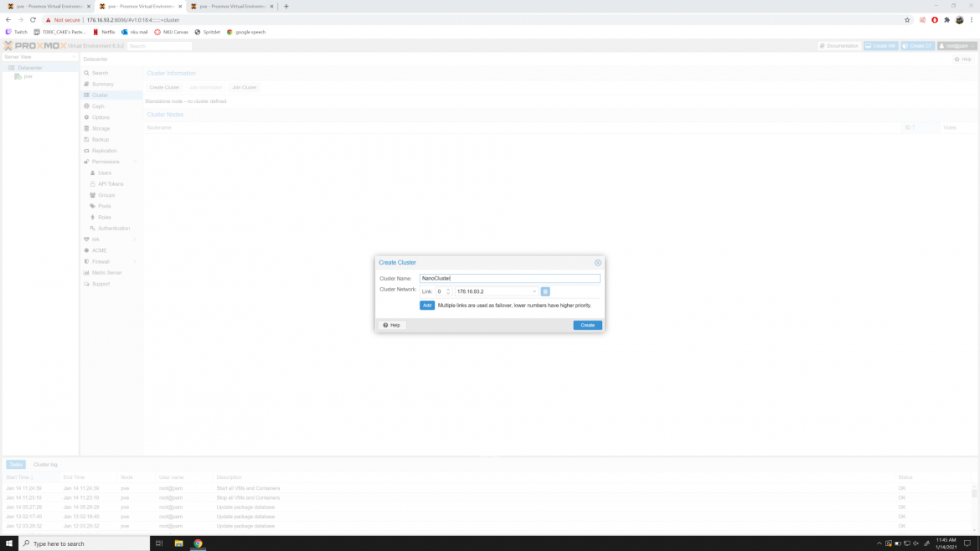
Task: Select the Datacenter tree node
Action: click(29, 68)
